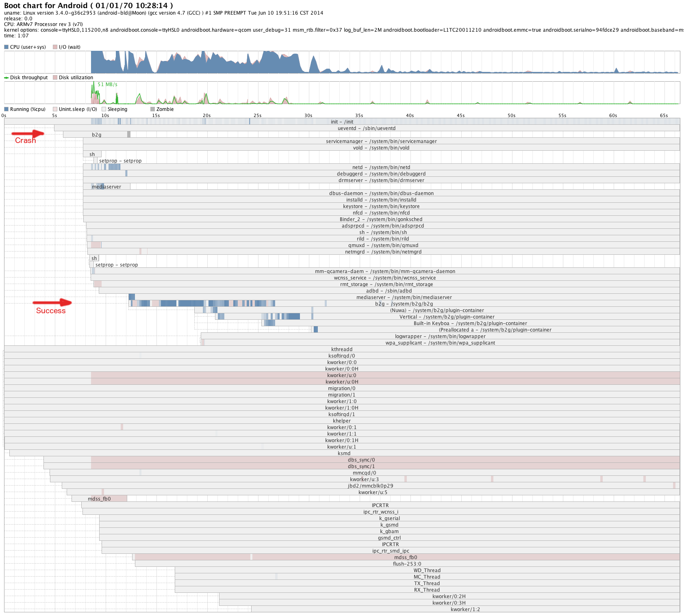
Task: Click the red Crash arrow annotation
Action: coord(28,133)
